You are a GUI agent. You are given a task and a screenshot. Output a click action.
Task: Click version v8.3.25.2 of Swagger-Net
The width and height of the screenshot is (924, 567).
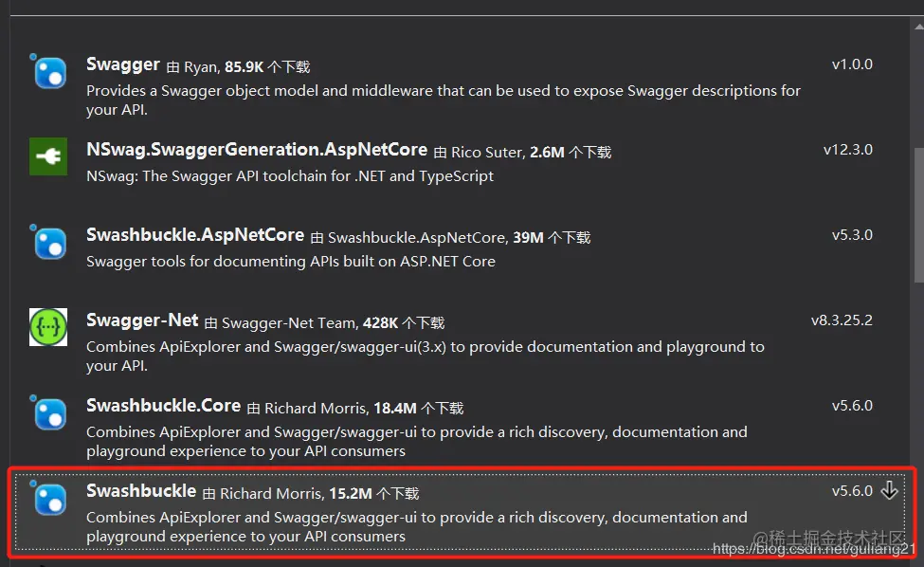tap(842, 320)
